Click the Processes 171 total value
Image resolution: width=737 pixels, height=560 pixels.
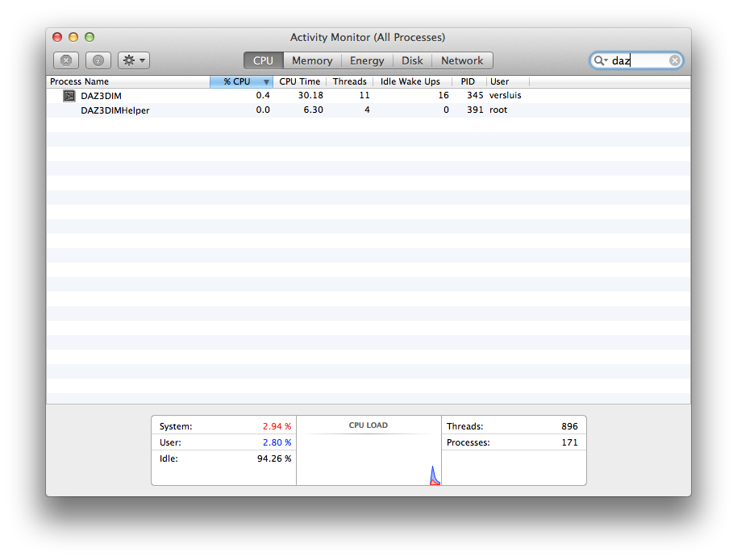pos(569,442)
